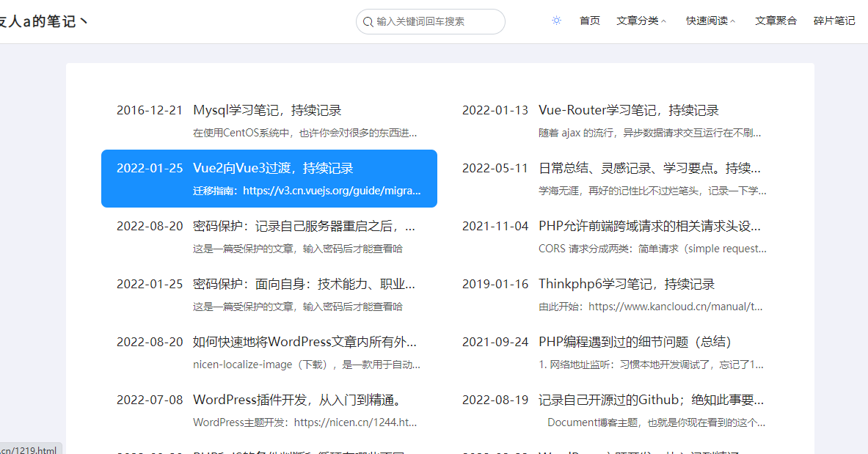Open the Mysql学习笔记 article
This screenshot has width=868, height=454.
point(267,111)
